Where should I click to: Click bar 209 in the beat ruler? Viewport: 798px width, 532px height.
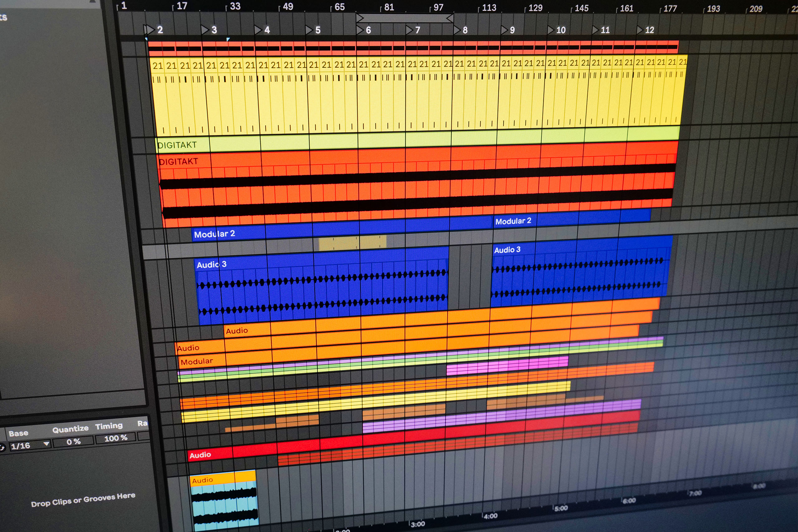[x=754, y=9]
